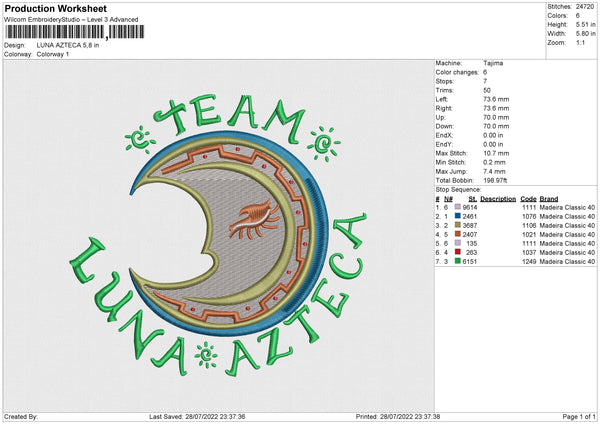Click the olive swatch with code 1106
Image resolution: width=600 pixels, height=424 pixels.
point(457,225)
